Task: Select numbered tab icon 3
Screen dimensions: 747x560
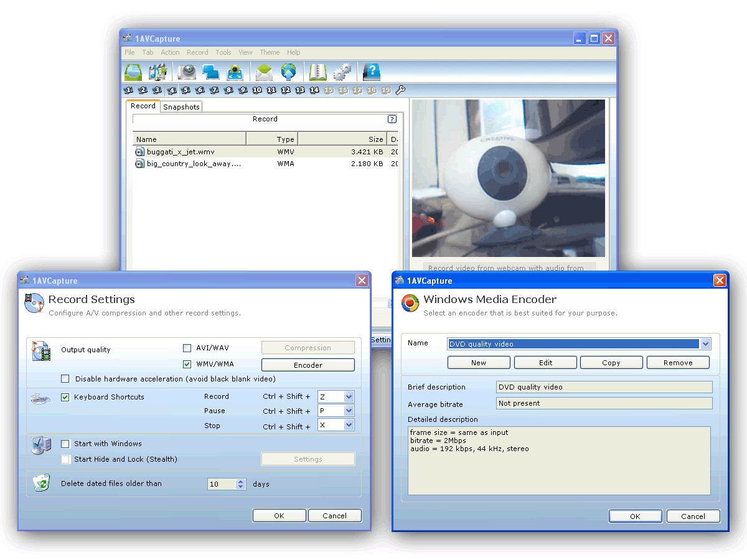Action: (157, 90)
